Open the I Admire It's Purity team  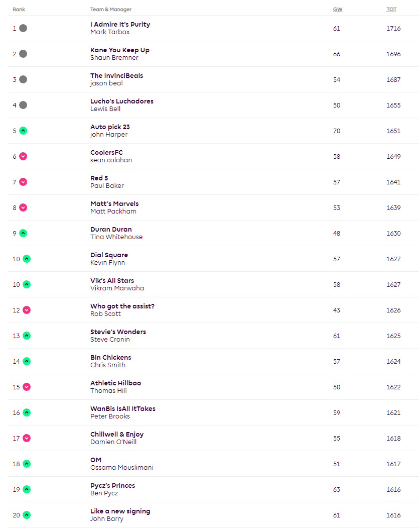point(120,25)
